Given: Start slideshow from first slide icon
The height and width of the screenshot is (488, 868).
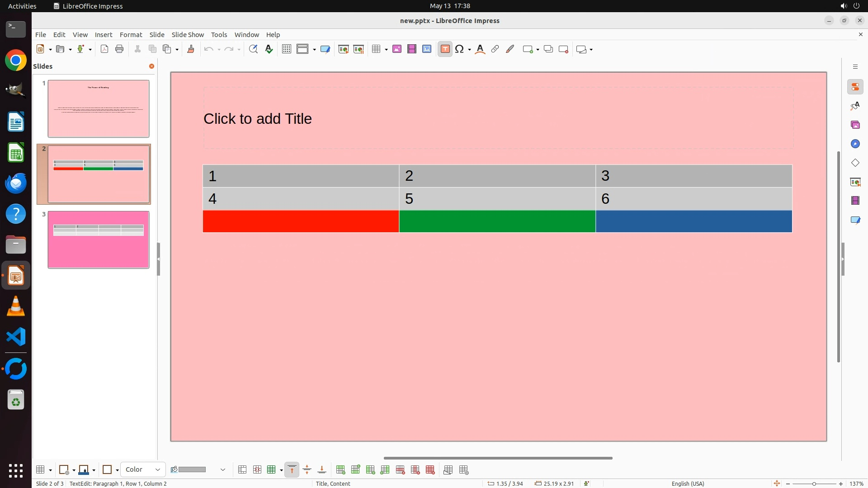Looking at the screenshot, I should point(344,49).
